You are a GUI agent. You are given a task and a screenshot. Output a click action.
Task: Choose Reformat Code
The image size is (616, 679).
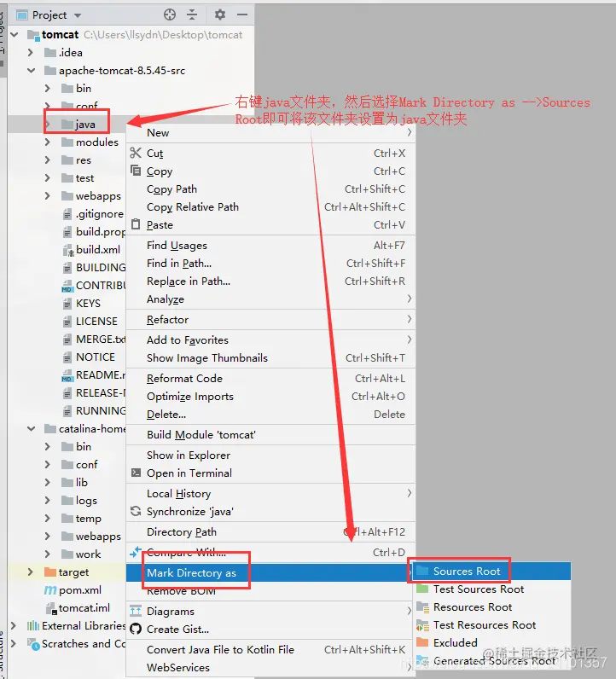pos(270,378)
